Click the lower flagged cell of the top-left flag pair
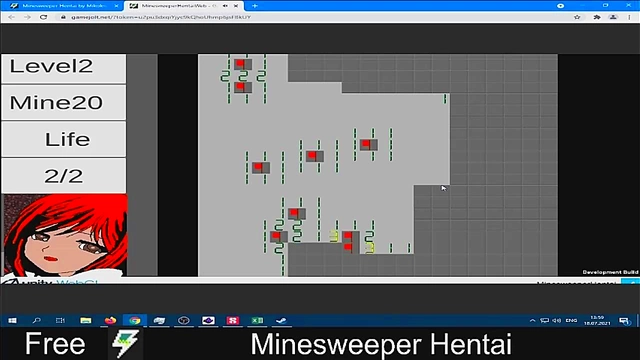Screen dimensions: 640x360 (243, 87)
